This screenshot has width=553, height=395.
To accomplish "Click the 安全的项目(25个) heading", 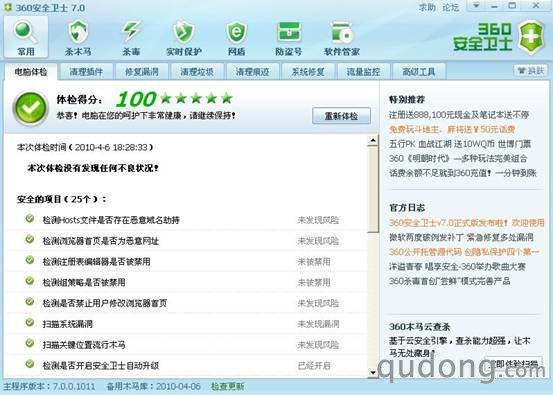I will coord(62,199).
